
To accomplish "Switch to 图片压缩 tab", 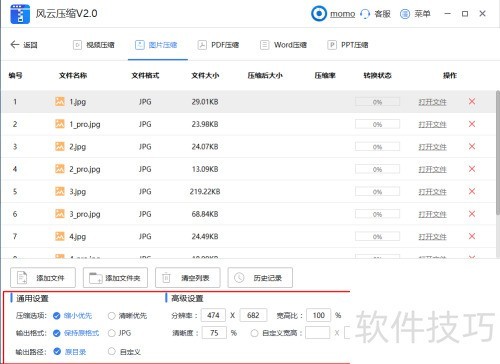I will tap(156, 45).
